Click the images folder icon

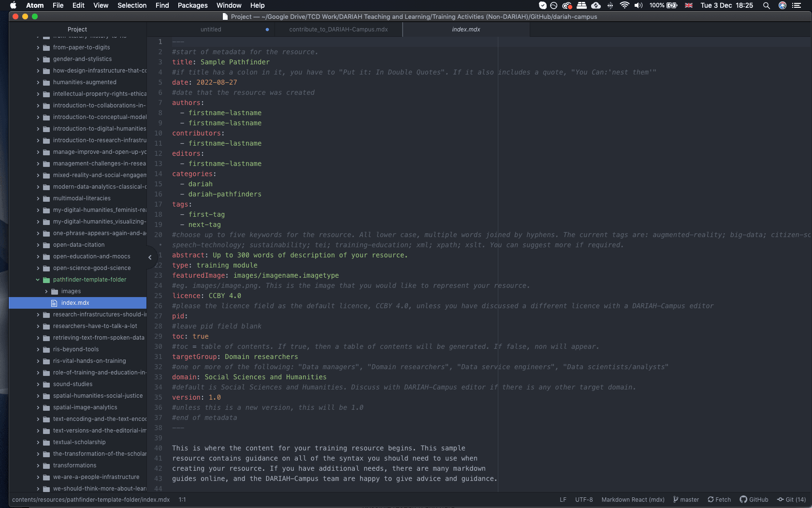(x=54, y=291)
